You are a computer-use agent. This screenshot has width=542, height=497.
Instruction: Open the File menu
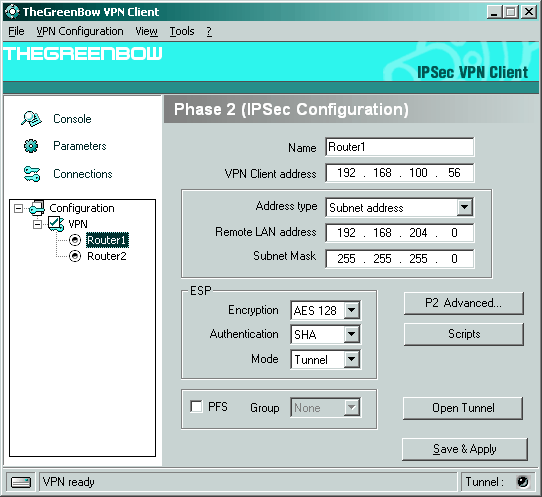pyautogui.click(x=16, y=31)
